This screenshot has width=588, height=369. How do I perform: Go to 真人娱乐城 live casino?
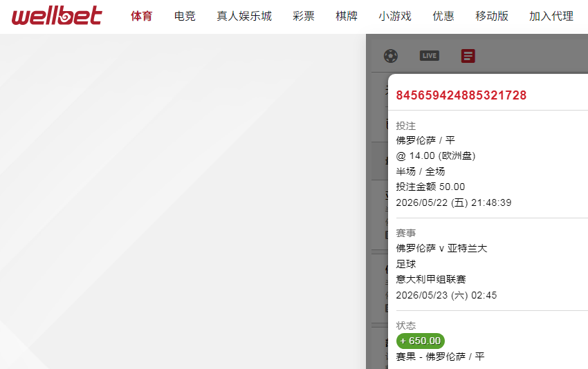(244, 16)
